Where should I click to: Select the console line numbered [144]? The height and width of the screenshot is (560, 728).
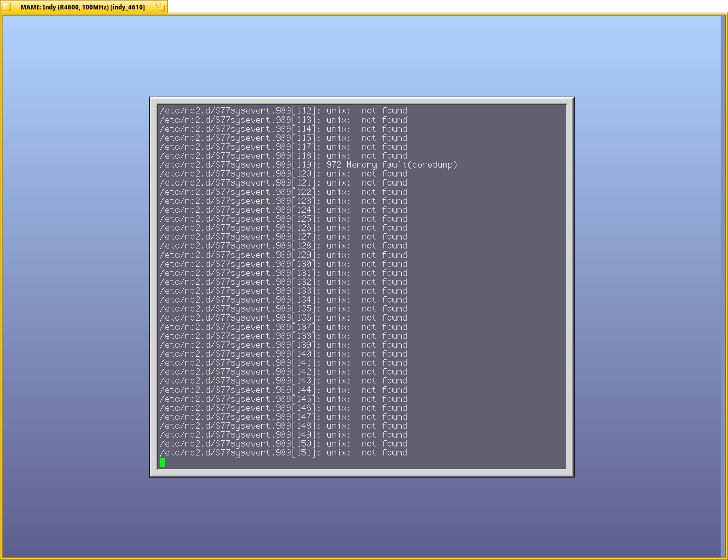click(x=284, y=390)
